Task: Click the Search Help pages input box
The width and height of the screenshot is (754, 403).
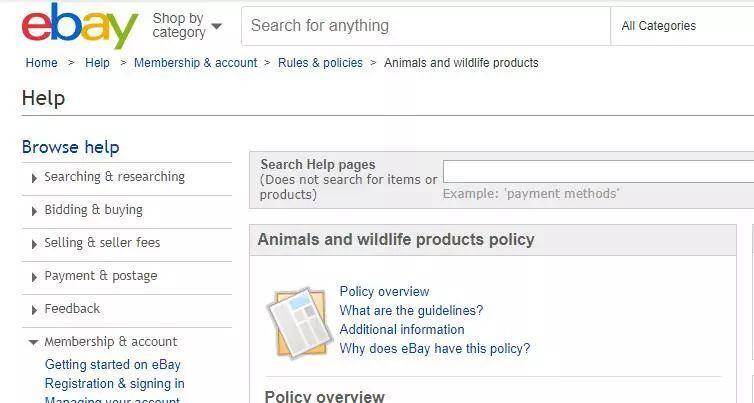Action: tap(598, 172)
